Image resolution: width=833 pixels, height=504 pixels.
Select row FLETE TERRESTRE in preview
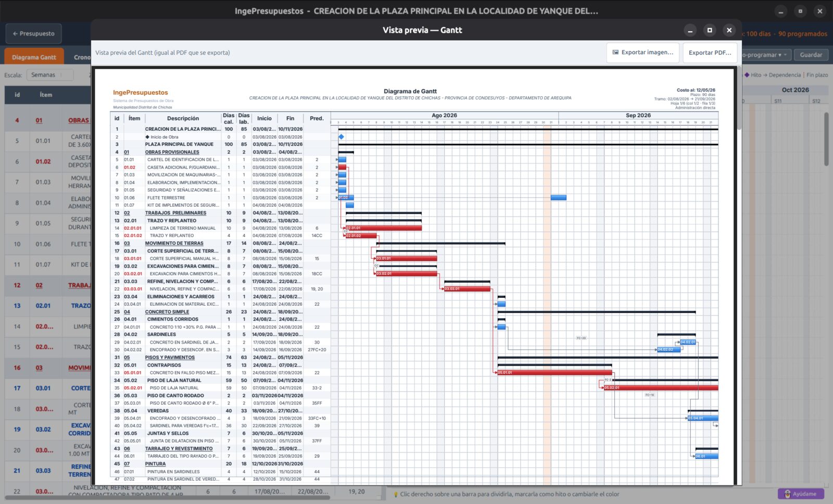[220, 198]
